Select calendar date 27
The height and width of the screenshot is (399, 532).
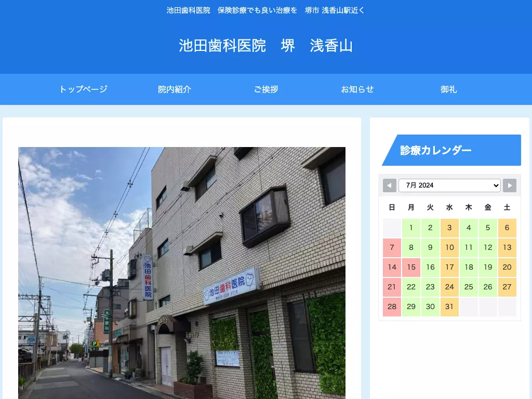[x=507, y=287]
